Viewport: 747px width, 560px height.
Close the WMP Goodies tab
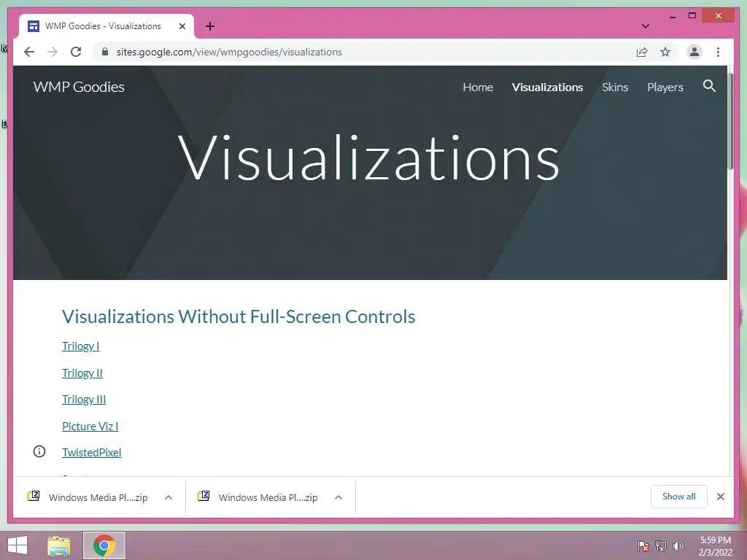(182, 26)
